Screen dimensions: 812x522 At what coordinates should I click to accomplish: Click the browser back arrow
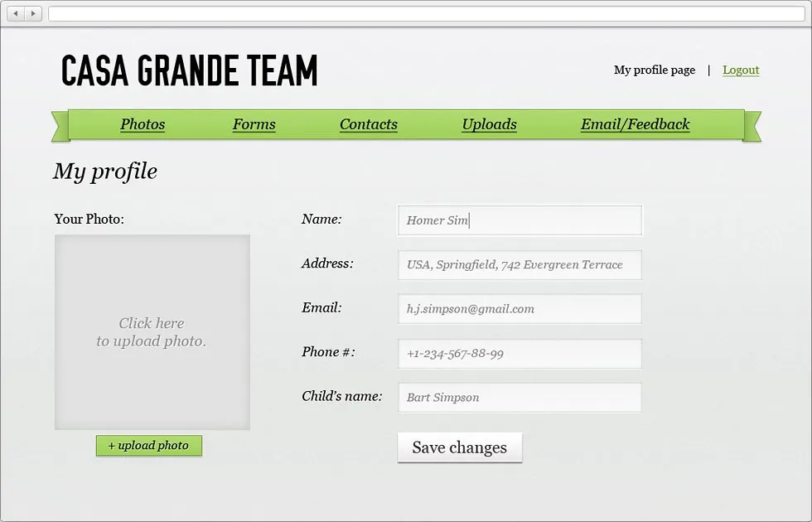(x=16, y=13)
